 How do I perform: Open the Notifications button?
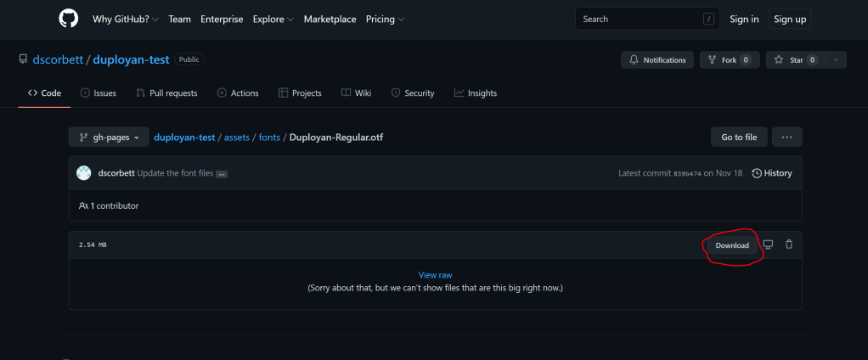(x=657, y=60)
